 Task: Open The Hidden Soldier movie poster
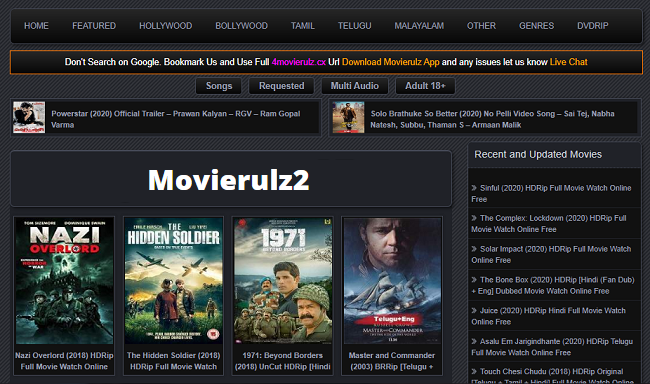(173, 281)
